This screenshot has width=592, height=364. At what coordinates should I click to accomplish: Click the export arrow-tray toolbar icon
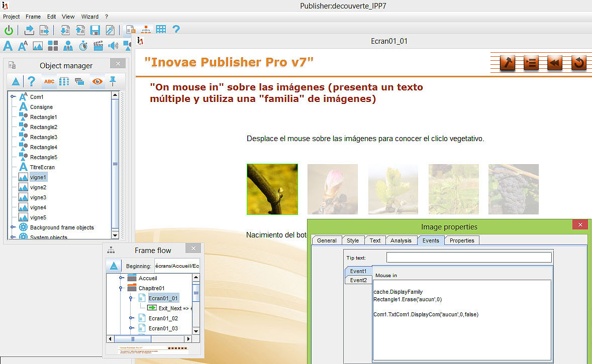coord(29,30)
